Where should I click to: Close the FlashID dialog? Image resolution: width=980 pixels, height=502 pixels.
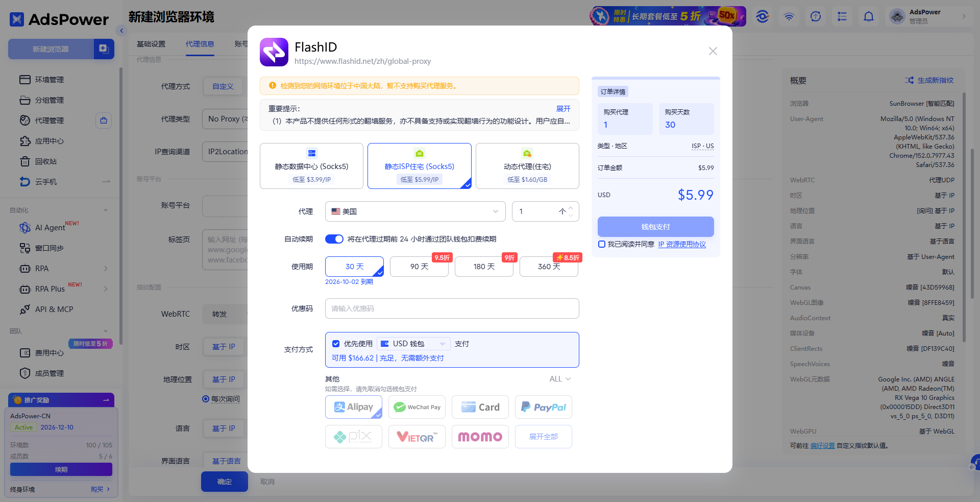pyautogui.click(x=713, y=51)
